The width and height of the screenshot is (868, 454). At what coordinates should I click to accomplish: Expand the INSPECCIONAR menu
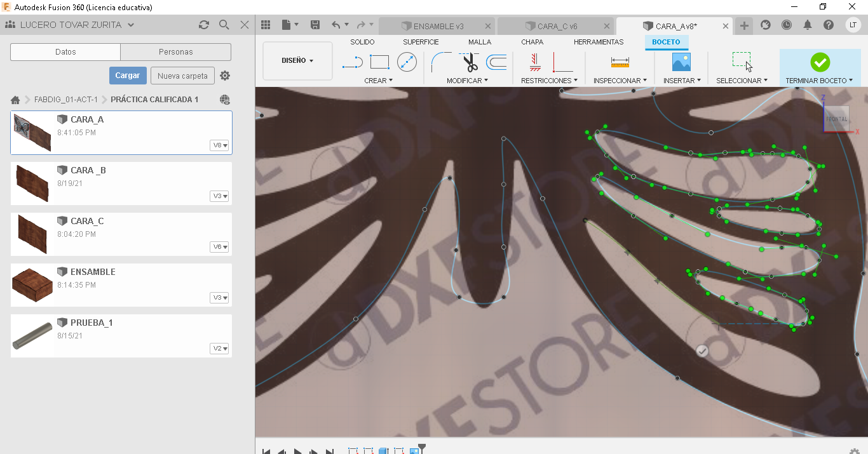(x=620, y=81)
